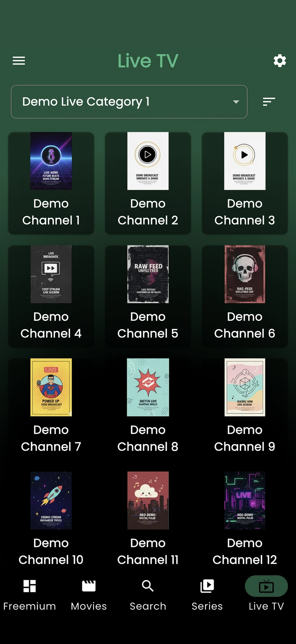Select the "Demo Channel 11" title

click(148, 551)
